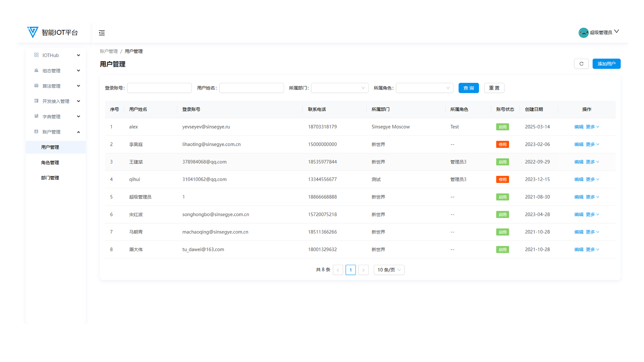Open the 10 条/页 page size selector
Image resolution: width=644 pixels, height=362 pixels.
[x=389, y=270]
